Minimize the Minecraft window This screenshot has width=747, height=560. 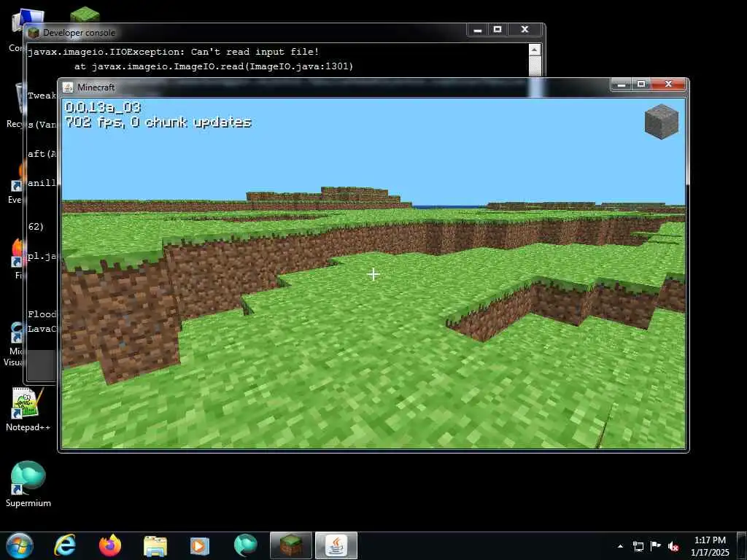point(622,85)
